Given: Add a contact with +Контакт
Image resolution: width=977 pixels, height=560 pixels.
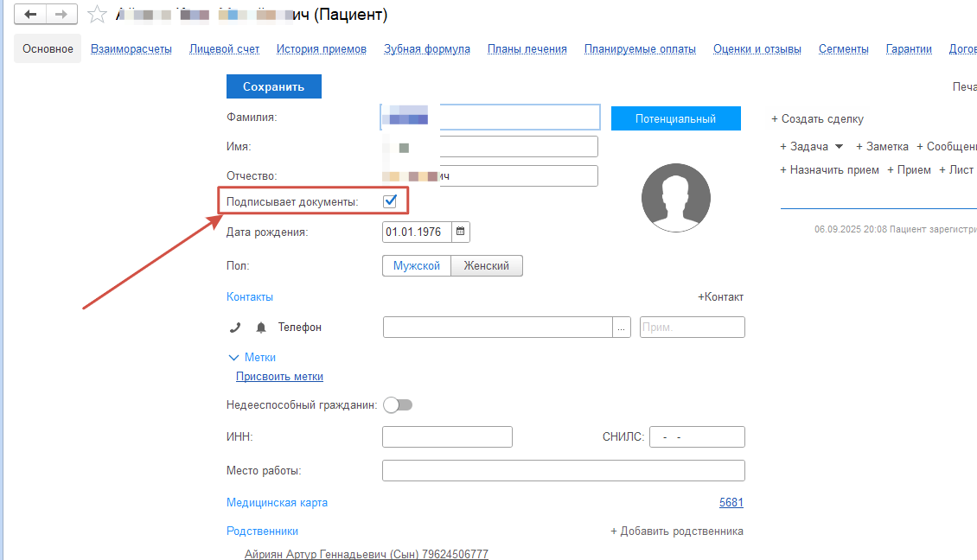Looking at the screenshot, I should [x=720, y=297].
